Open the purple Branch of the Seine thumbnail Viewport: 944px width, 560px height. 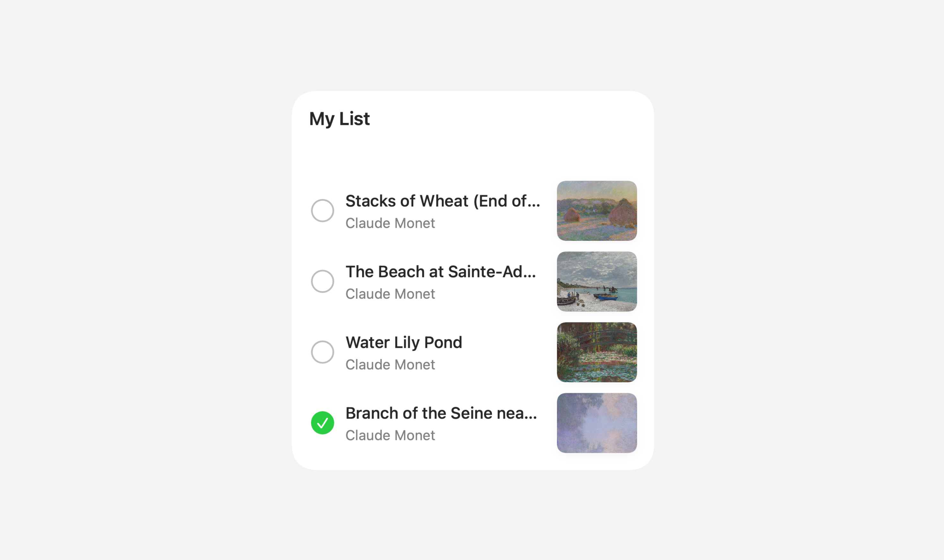596,423
